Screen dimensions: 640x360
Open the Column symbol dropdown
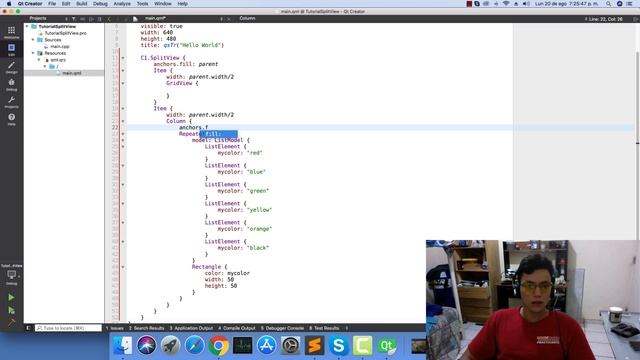[x=247, y=18]
